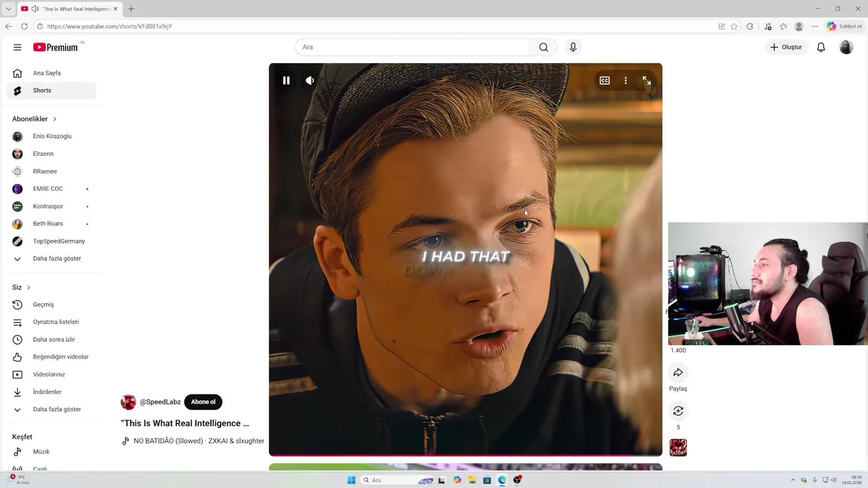The height and width of the screenshot is (488, 868).
Task: Open the tab list dropdown arrow
Action: 8,9
